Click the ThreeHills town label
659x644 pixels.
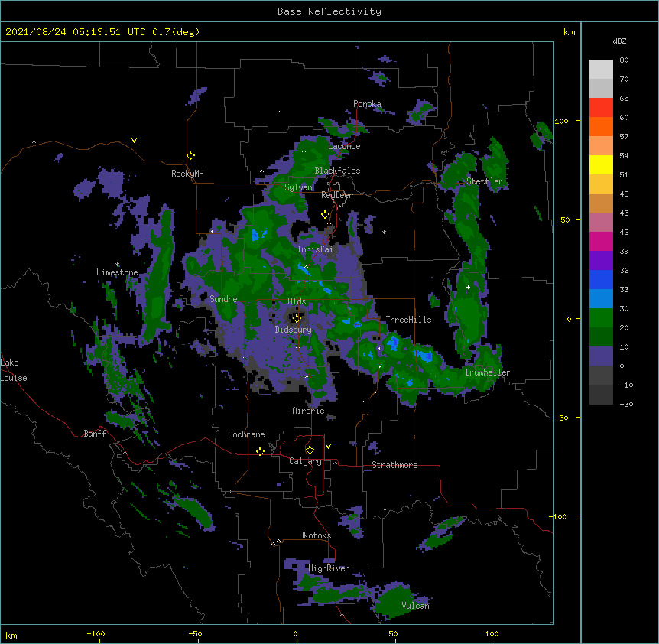pos(408,320)
